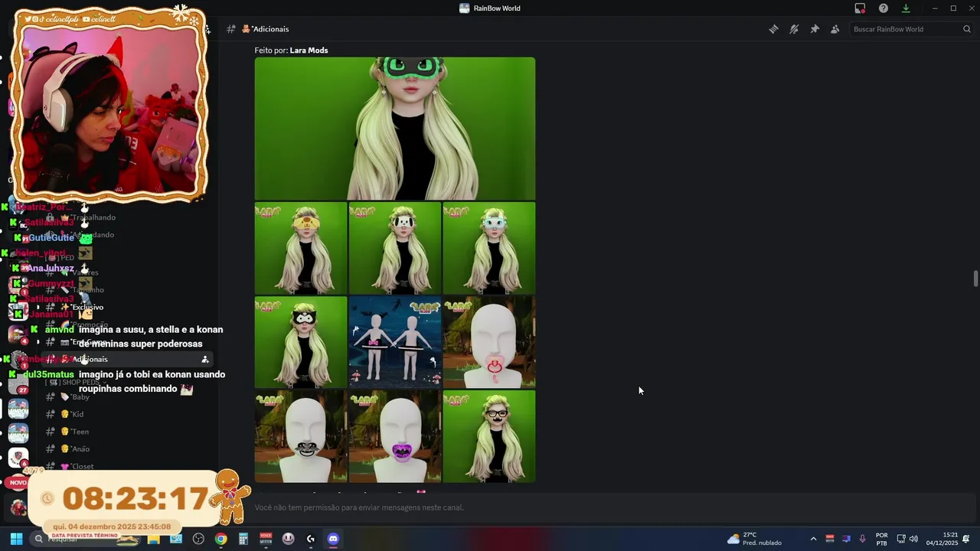Open the black cat mask thumbnail
Viewport: 980px width, 551px height.
pos(301,342)
